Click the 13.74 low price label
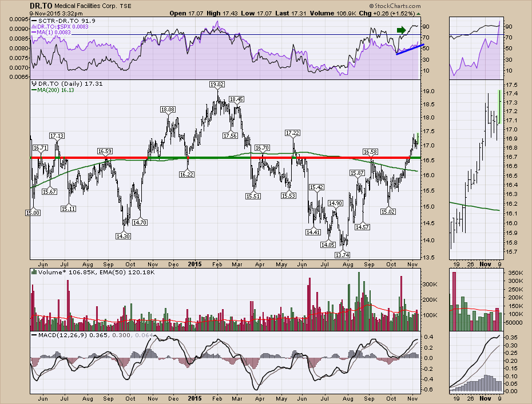The height and width of the screenshot is (404, 532). pyautogui.click(x=342, y=255)
